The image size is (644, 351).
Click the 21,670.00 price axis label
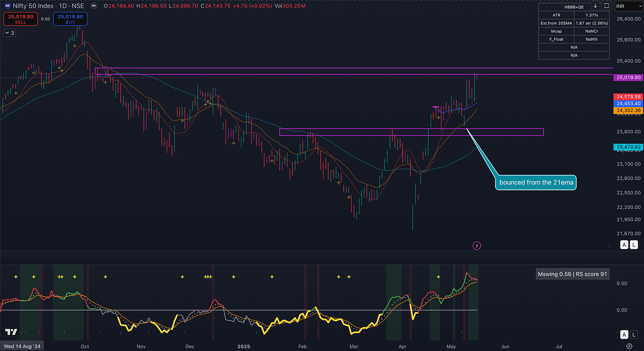tap(629, 233)
